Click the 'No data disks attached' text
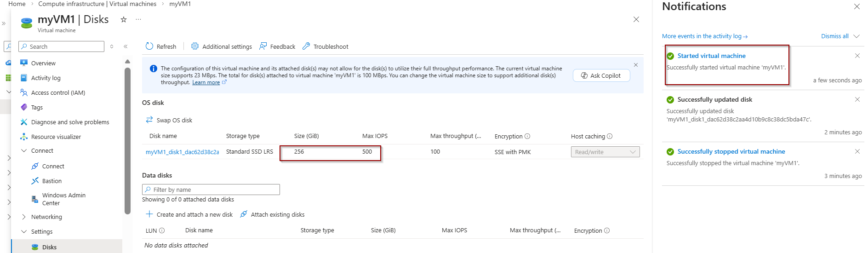The width and height of the screenshot is (868, 253). tap(176, 245)
